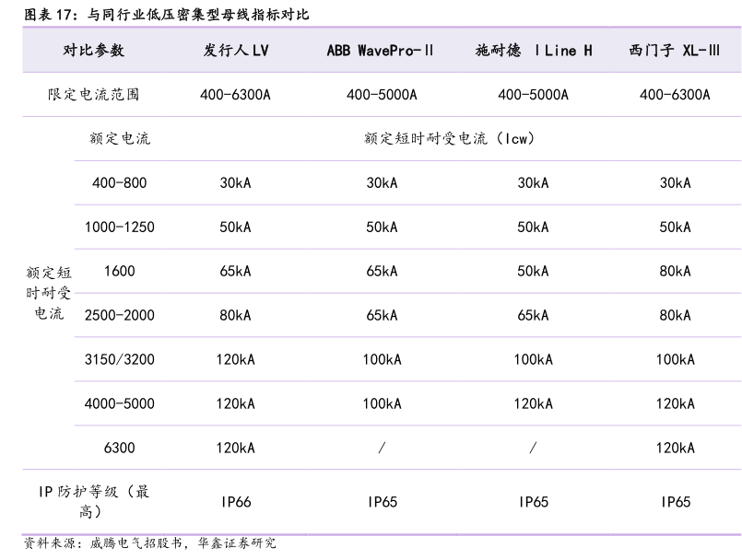The height and width of the screenshot is (560, 742).
Task: Click the '2500-2000' rated current cell
Action: (120, 315)
